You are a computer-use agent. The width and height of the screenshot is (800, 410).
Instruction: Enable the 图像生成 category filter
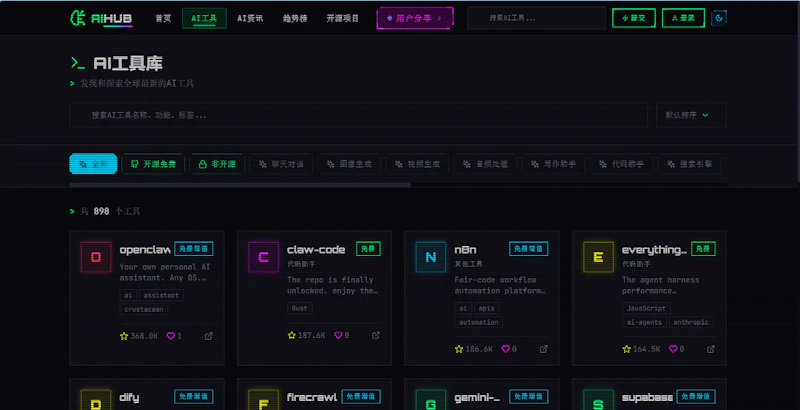(x=349, y=164)
